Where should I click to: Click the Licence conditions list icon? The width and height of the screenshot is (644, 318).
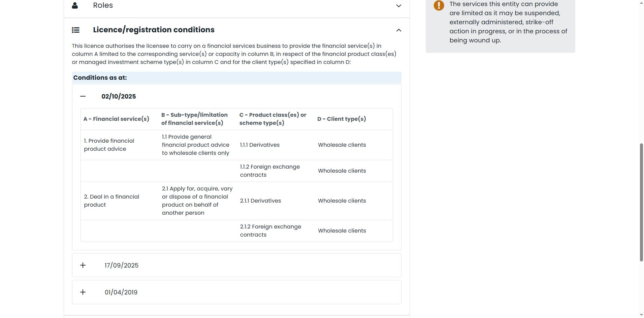[76, 30]
